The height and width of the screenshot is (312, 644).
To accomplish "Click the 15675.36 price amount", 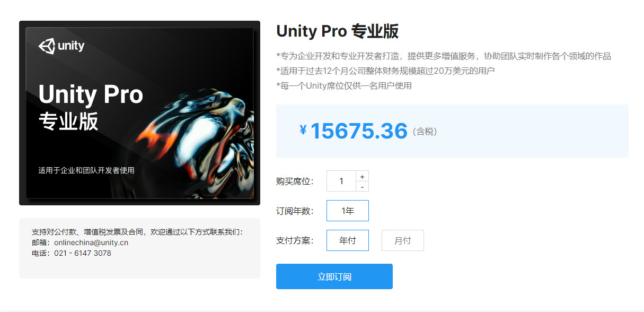I will [359, 131].
